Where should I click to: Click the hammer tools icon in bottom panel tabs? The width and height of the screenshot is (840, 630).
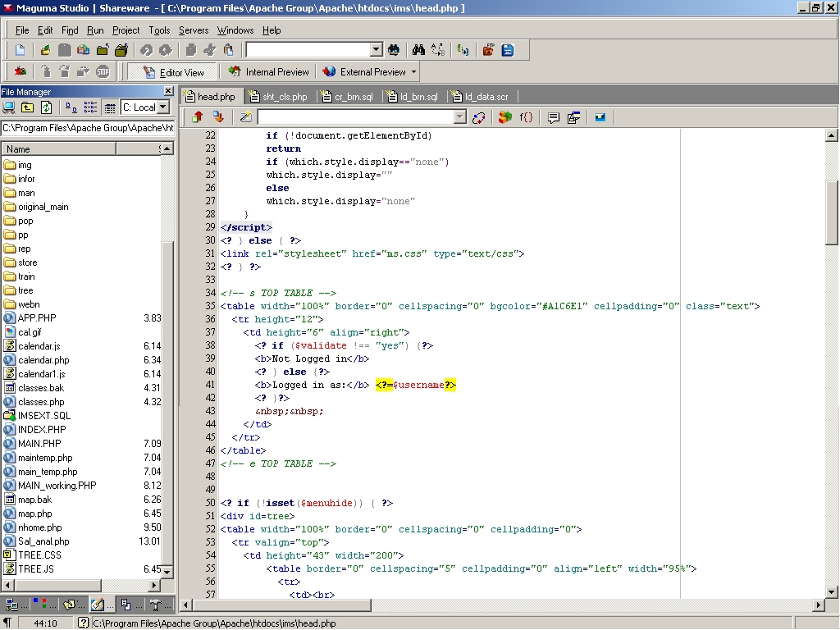point(155,605)
